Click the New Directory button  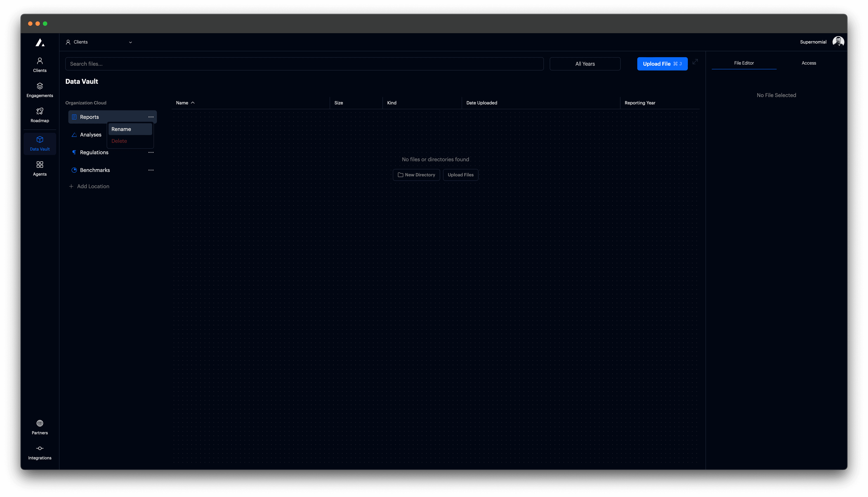coord(416,175)
